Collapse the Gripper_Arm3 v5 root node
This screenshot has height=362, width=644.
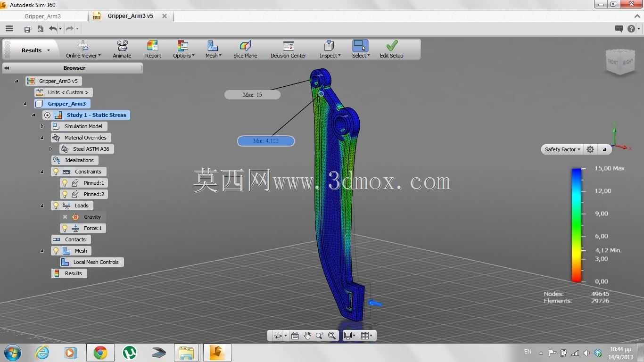pos(17,81)
